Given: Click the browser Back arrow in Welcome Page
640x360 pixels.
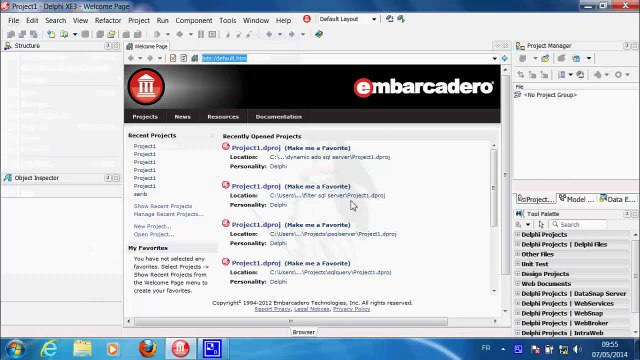Looking at the screenshot, I should [131, 58].
